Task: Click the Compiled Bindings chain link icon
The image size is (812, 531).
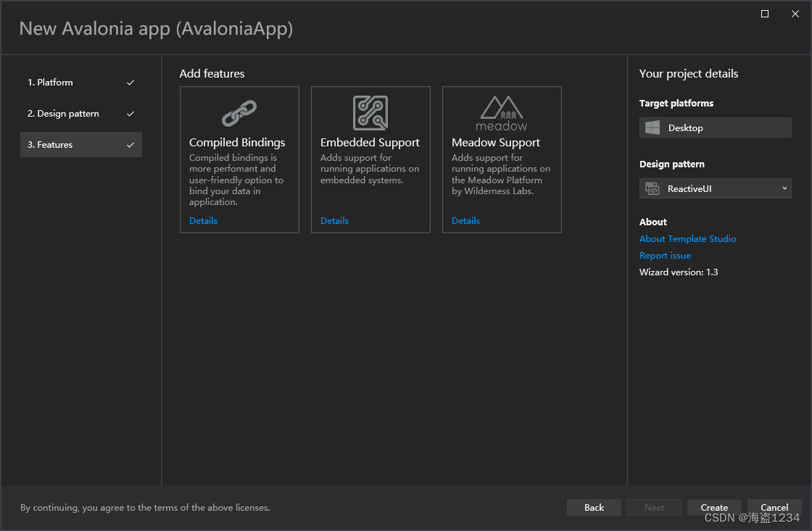Action: pyautogui.click(x=239, y=113)
